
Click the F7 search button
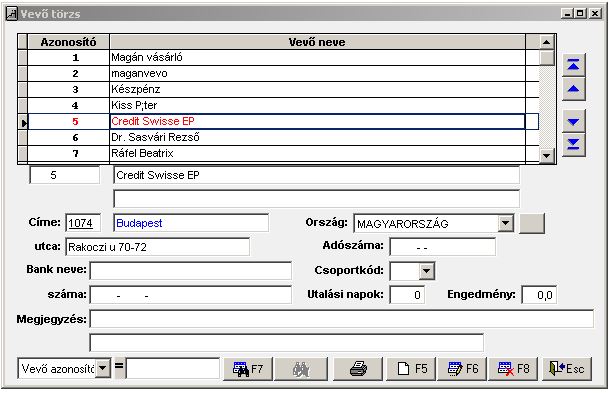tap(248, 368)
